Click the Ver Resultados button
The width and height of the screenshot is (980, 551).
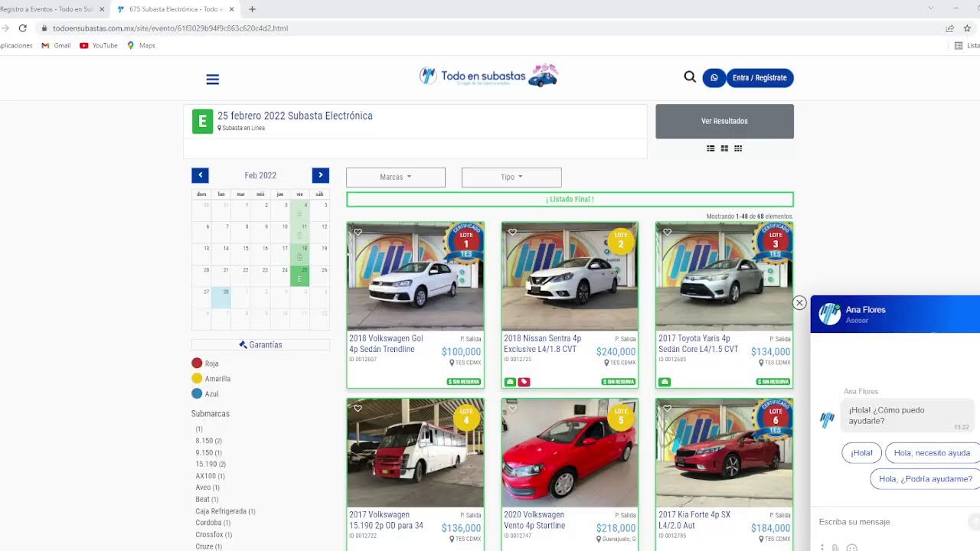pyautogui.click(x=724, y=122)
